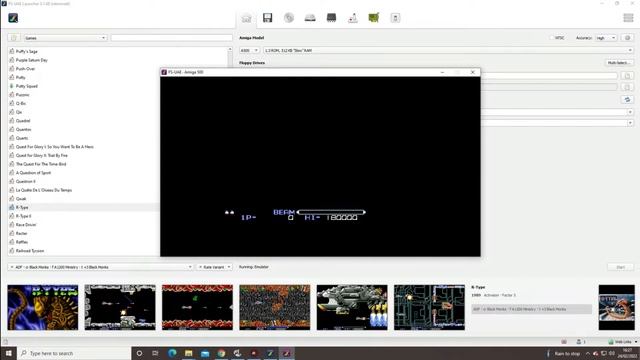Close the FS-UAE Amiga 500 window
The height and width of the screenshot is (360, 640).
pos(473,72)
